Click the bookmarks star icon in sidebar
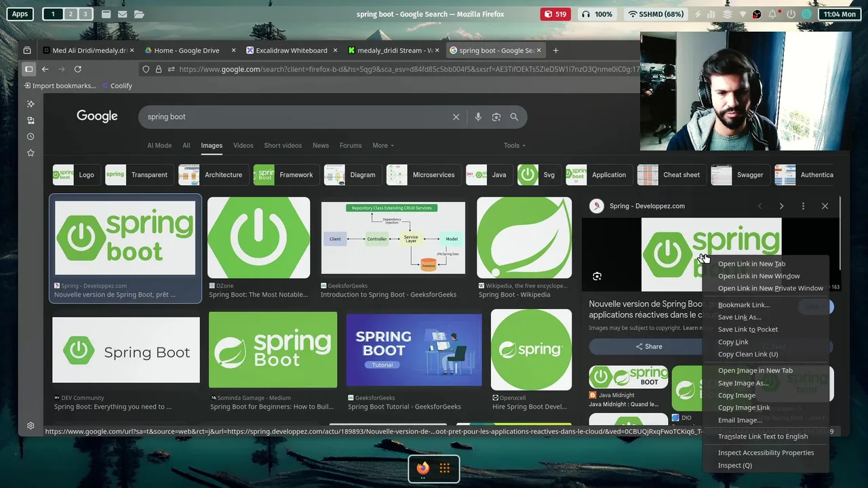868x488 pixels. [31, 152]
